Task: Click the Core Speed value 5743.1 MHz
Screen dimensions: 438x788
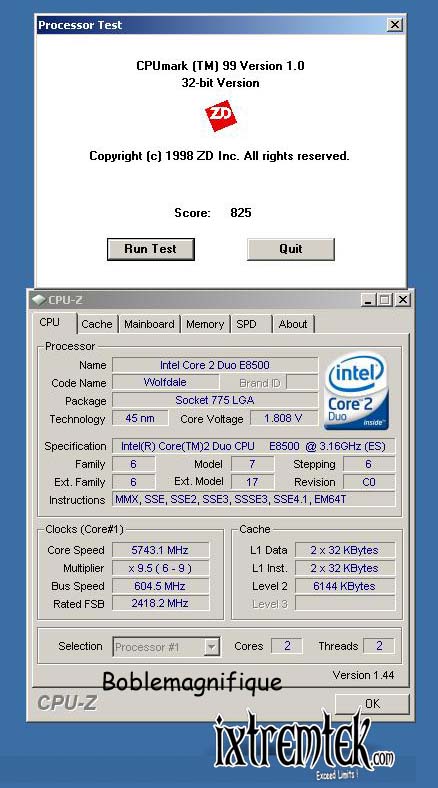Action: pos(160,550)
